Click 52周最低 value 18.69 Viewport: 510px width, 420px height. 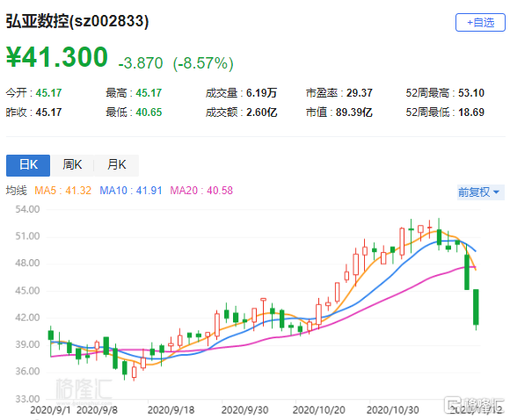(x=471, y=112)
